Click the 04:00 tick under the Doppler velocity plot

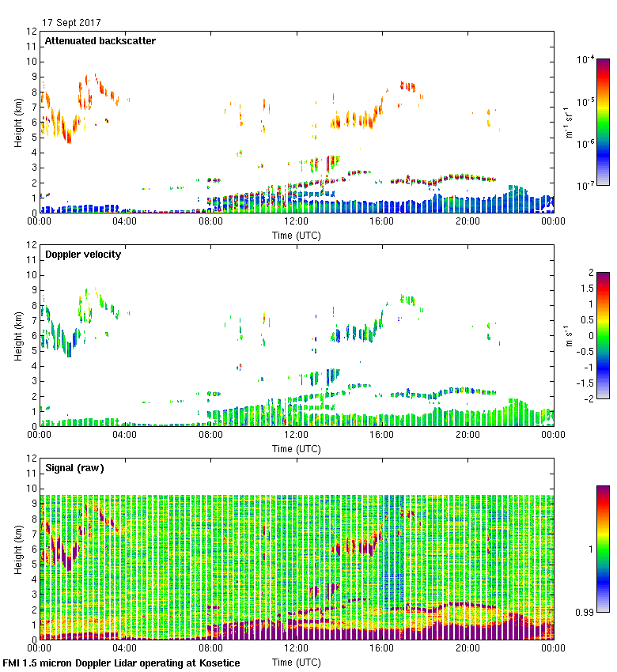click(x=124, y=436)
